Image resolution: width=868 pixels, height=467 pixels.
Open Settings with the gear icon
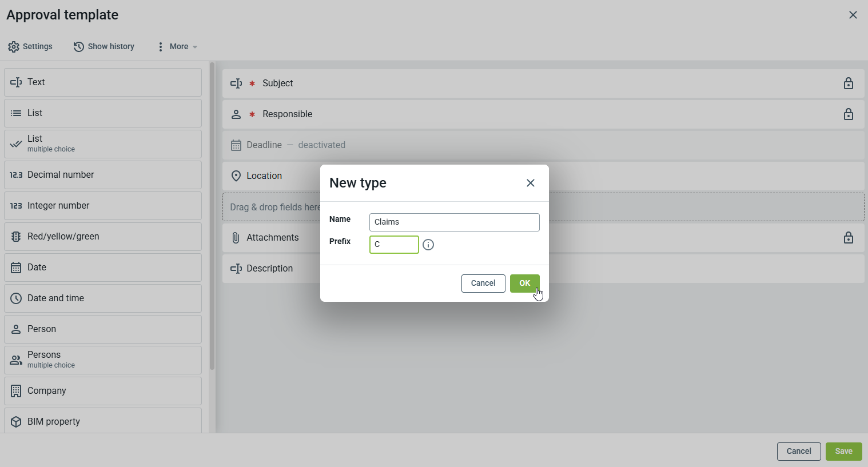[14, 47]
